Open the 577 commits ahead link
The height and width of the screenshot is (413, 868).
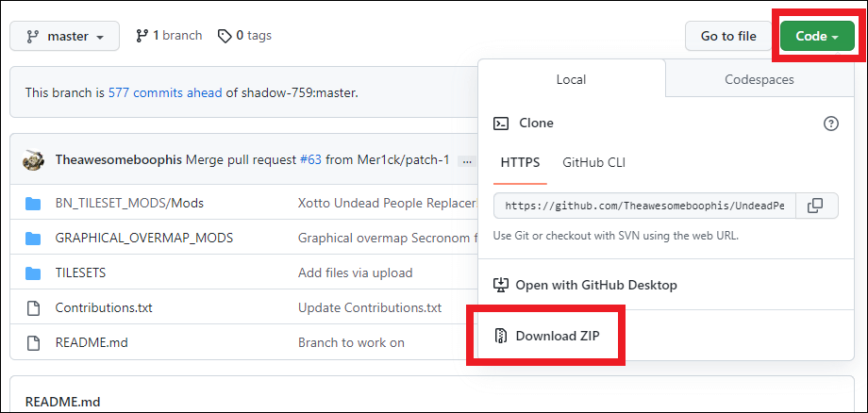(x=165, y=92)
